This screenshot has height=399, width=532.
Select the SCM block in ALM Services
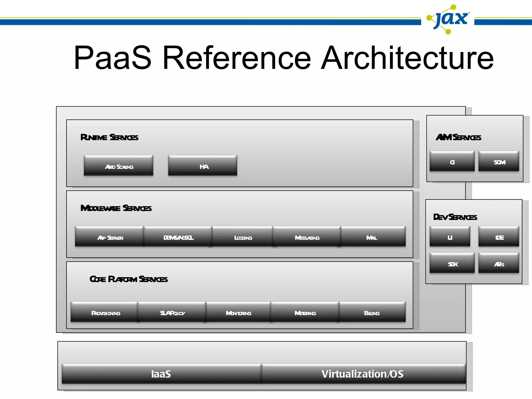pyautogui.click(x=499, y=161)
